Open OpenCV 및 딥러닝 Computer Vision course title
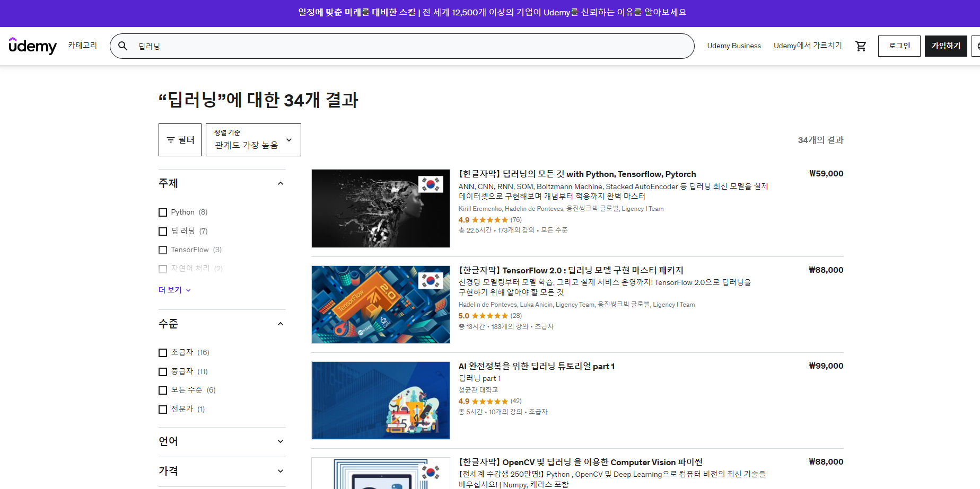980x489 pixels. [581, 462]
